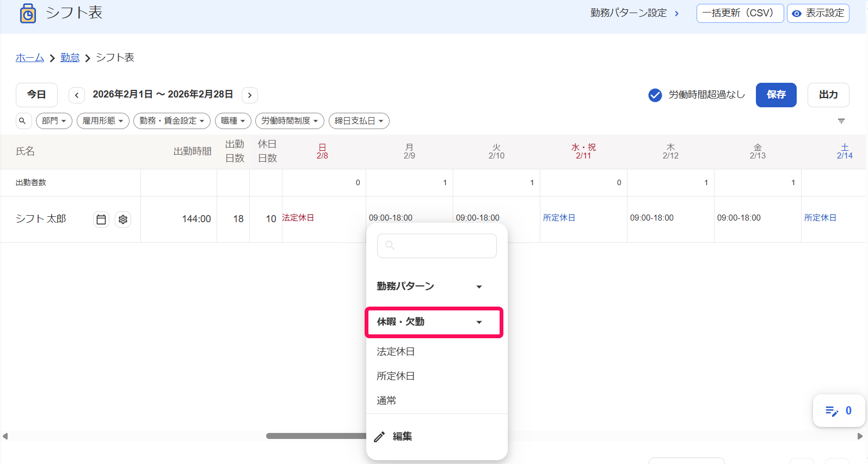Expand the 勤務パターン section
868x464 pixels.
pos(430,286)
